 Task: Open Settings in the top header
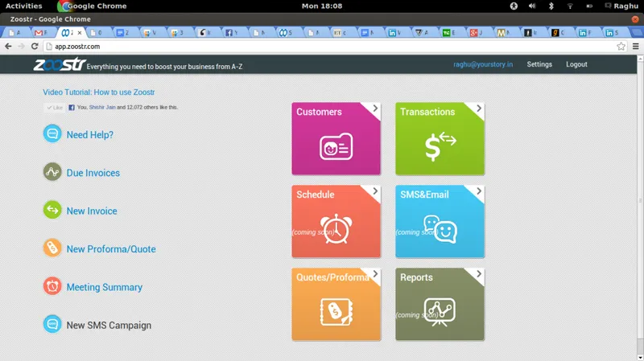tap(539, 64)
